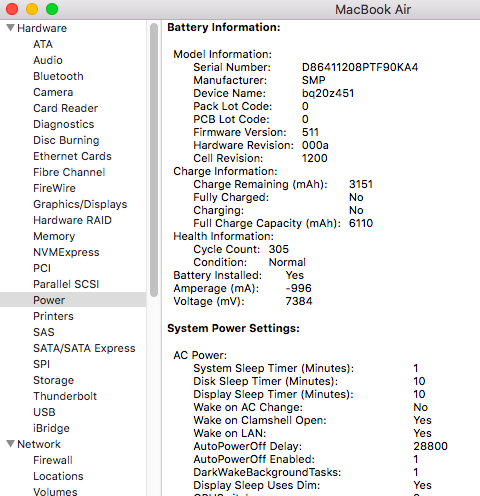Show Memory information

coord(54,236)
